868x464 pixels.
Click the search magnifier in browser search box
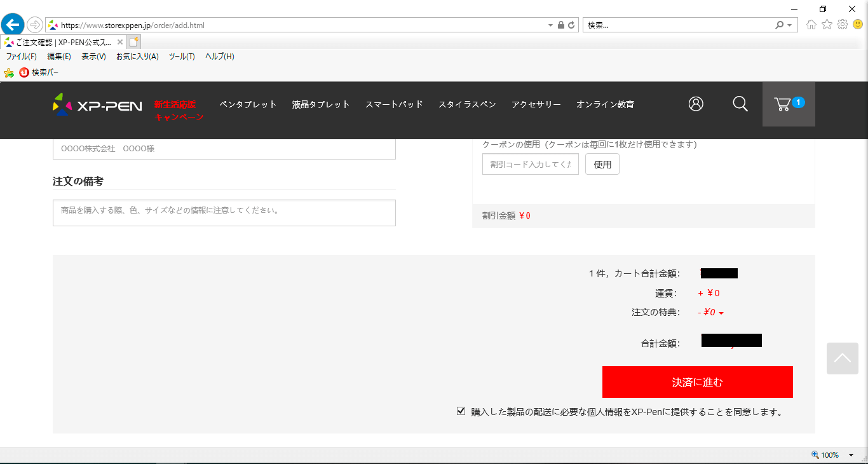pos(779,25)
